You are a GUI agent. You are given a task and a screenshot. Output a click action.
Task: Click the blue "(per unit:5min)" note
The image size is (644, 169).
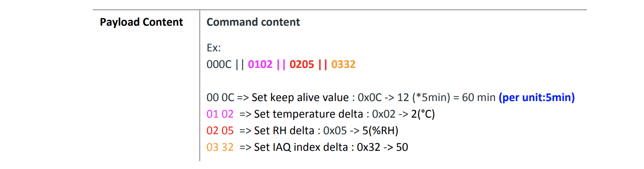click(x=536, y=98)
